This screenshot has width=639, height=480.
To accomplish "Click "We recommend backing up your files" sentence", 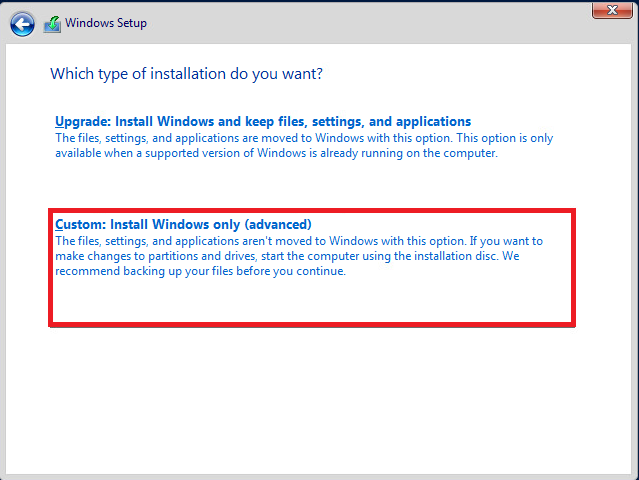I will pos(200,272).
